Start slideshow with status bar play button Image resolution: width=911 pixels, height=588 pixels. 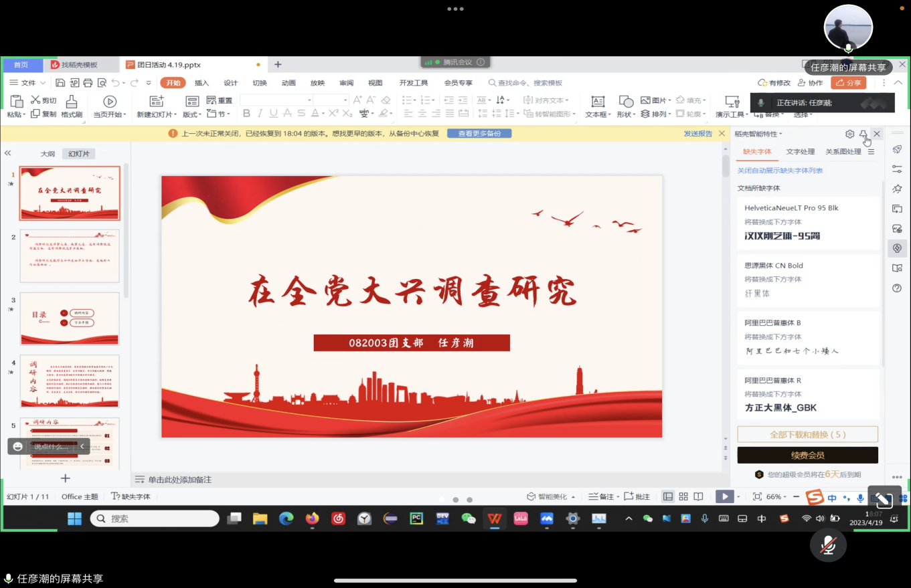tap(724, 496)
